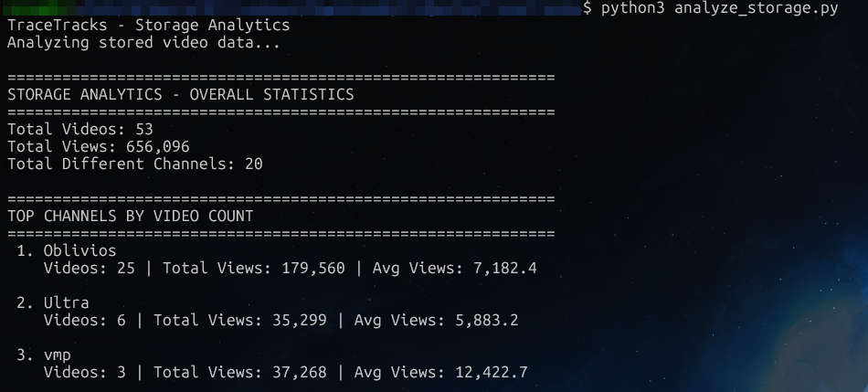Select channel name '1. Oblivios'
868x392 pixels.
point(67,250)
